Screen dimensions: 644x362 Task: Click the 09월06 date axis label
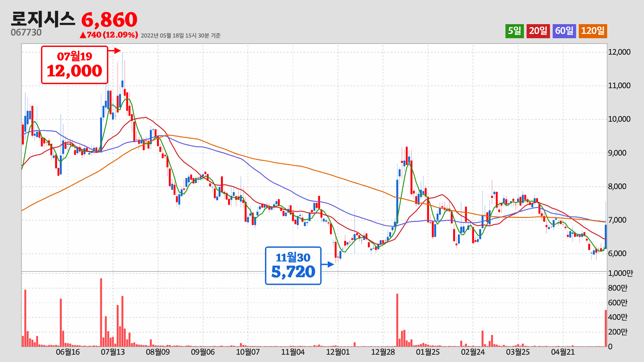[x=203, y=352]
